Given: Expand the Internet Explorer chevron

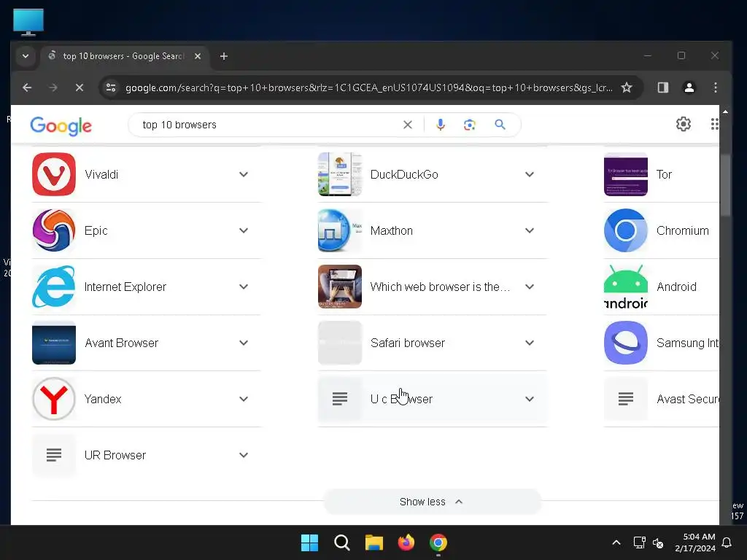Looking at the screenshot, I should (244, 287).
